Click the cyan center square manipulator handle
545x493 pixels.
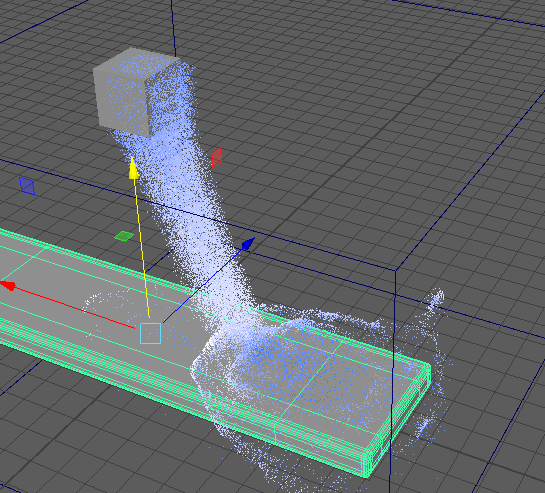[151, 333]
